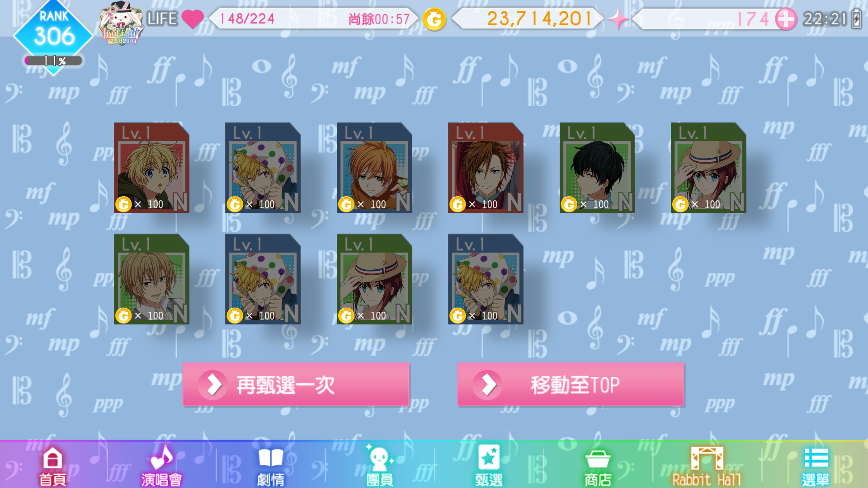Tap the IDOLiSH7 2019 anniversary badge
This screenshot has width=868, height=488.
point(121,23)
